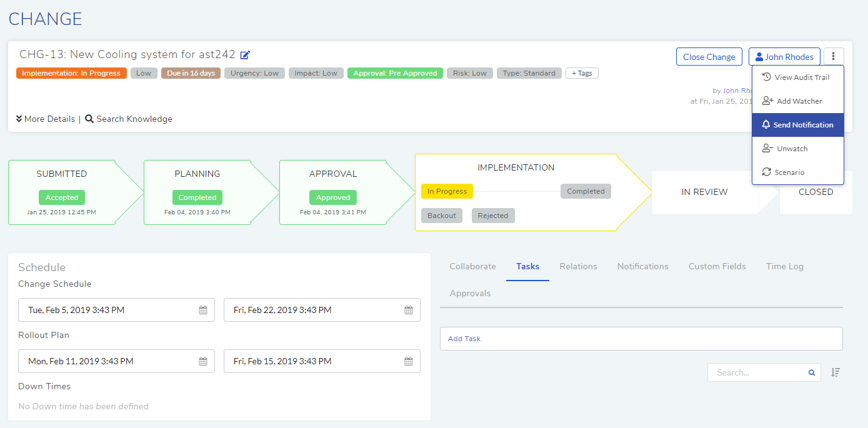Select the Rejected implementation status
Image resolution: width=868 pixels, height=428 pixels.
(x=493, y=216)
